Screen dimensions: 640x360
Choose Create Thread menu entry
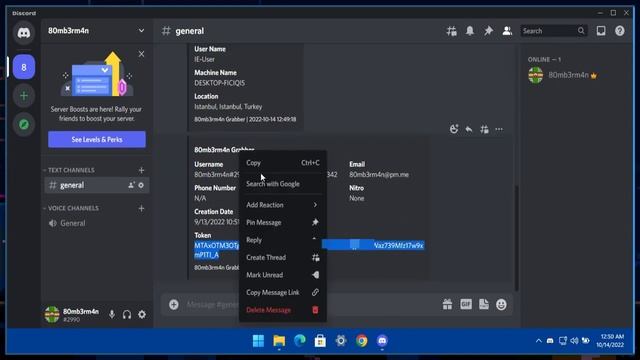coord(282,258)
